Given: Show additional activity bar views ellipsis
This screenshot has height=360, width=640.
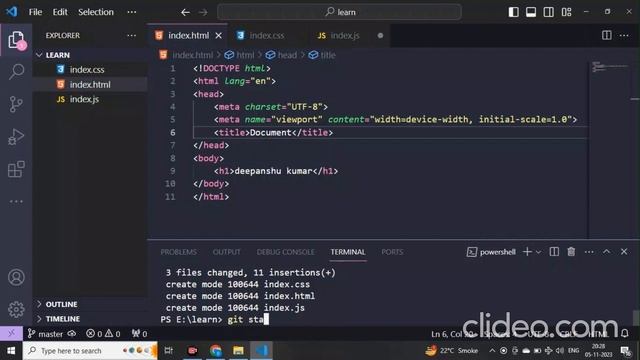Looking at the screenshot, I should click(16, 201).
